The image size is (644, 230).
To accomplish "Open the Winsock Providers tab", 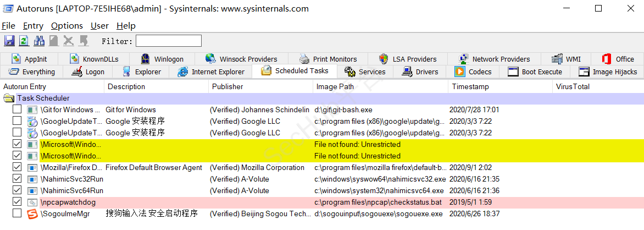I will click(x=242, y=59).
